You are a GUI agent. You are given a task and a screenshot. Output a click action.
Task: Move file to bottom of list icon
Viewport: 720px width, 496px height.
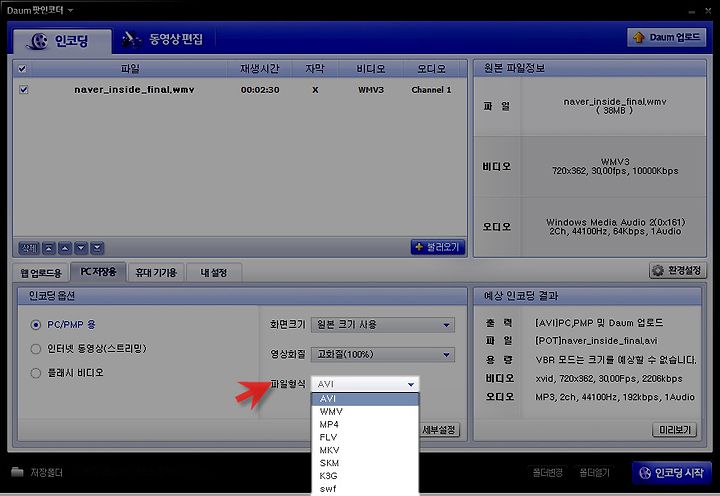pyautogui.click(x=97, y=248)
